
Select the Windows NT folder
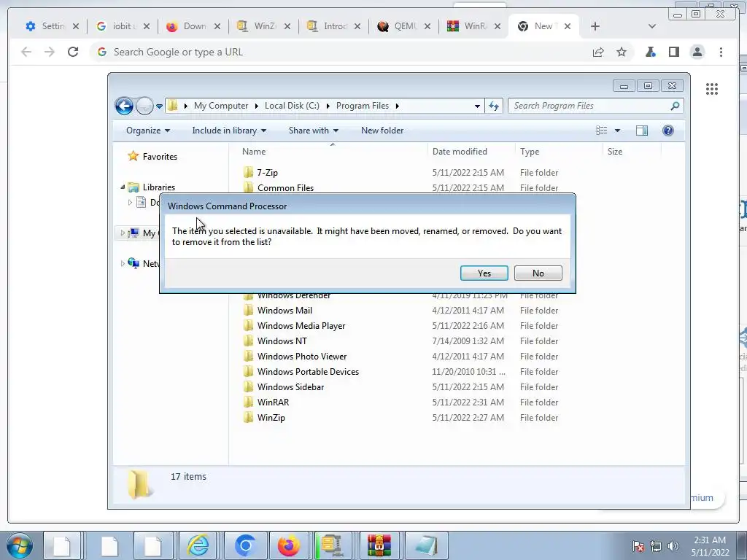point(282,341)
